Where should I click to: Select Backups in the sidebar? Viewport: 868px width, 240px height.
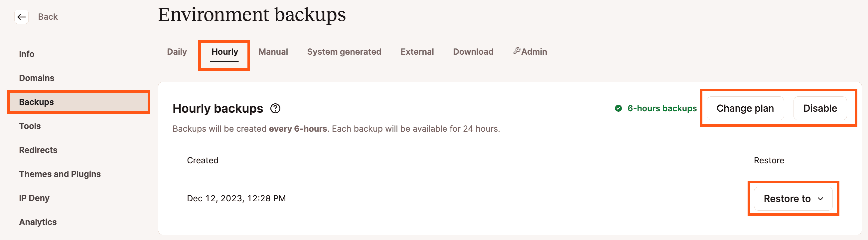[36, 102]
